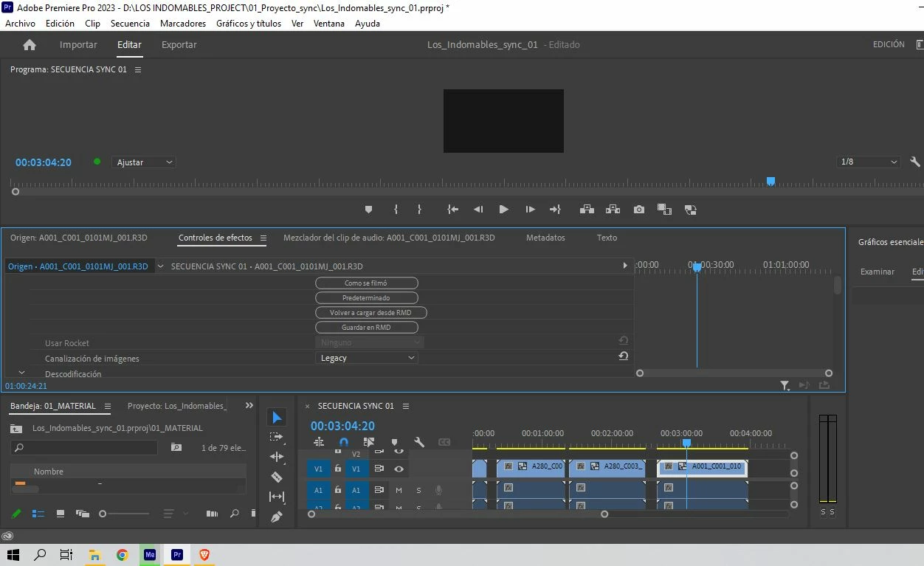Image resolution: width=924 pixels, height=566 pixels.
Task: Switch to the Texto tab
Action: coord(607,238)
